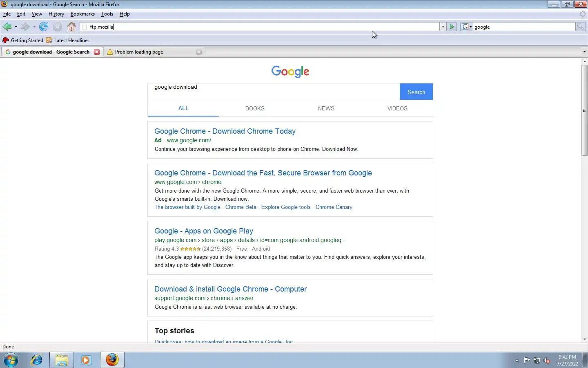Select the ALL results tab
The width and height of the screenshot is (588, 368).
(x=183, y=108)
